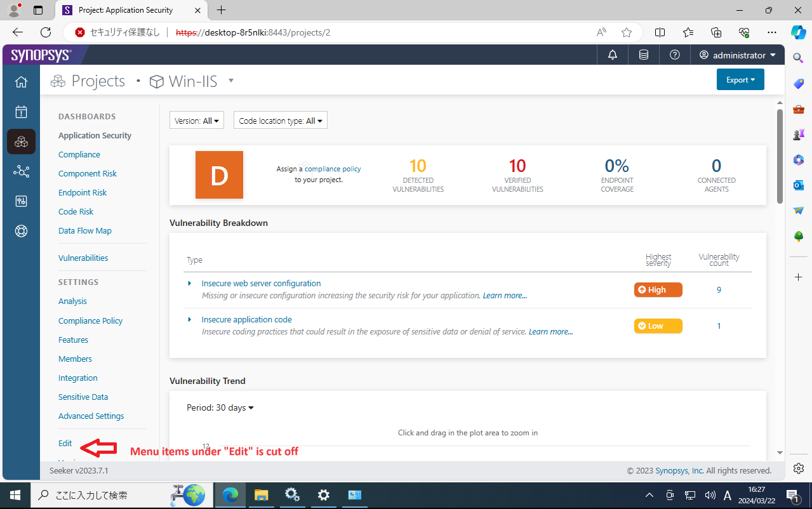
Task: Open the Code location type dropdown
Action: (x=281, y=121)
